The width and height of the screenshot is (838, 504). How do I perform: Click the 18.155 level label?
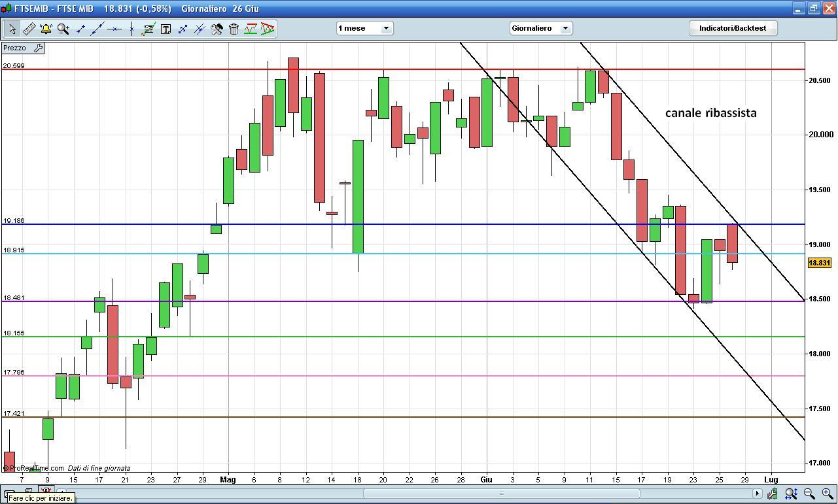[x=14, y=333]
